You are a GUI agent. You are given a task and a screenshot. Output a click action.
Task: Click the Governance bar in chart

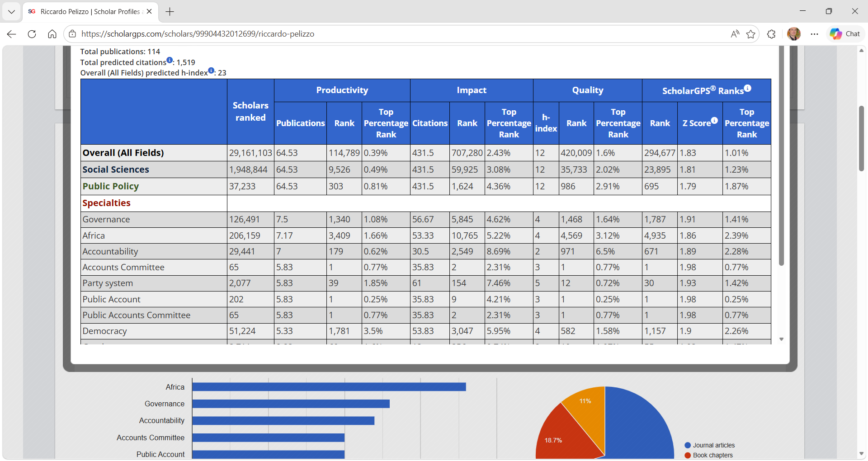click(x=291, y=404)
